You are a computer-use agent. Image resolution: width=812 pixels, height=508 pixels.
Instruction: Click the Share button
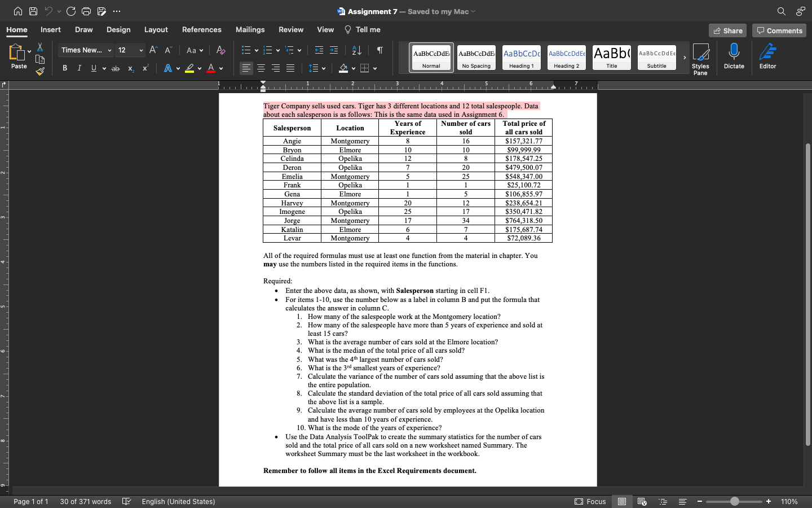pos(727,30)
